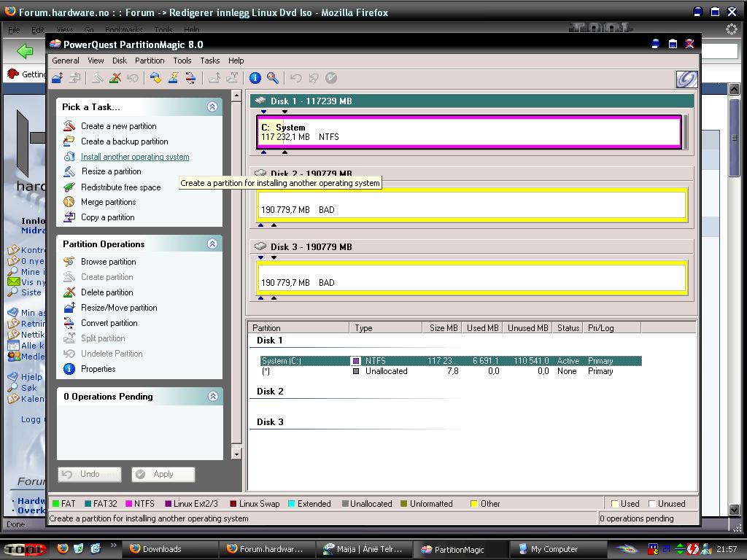Click the TOOL start button in taskbar
The width and height of the screenshot is (747, 560).
24,549
